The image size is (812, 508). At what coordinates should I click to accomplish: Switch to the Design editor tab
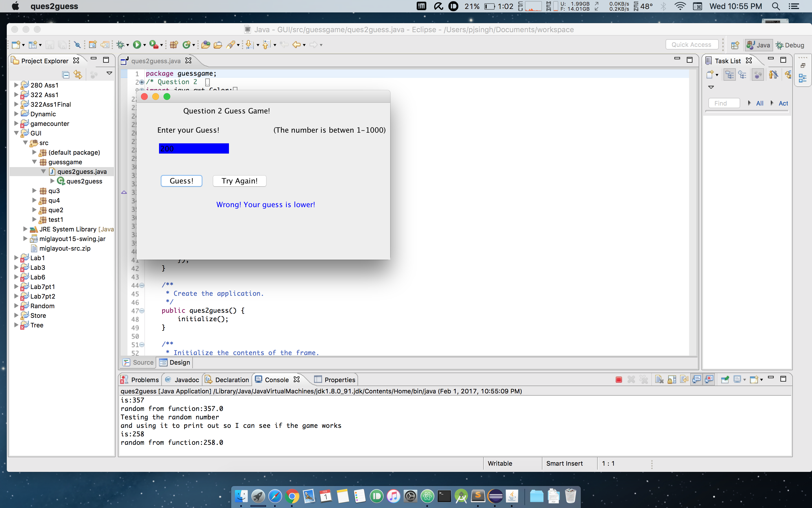pyautogui.click(x=175, y=363)
